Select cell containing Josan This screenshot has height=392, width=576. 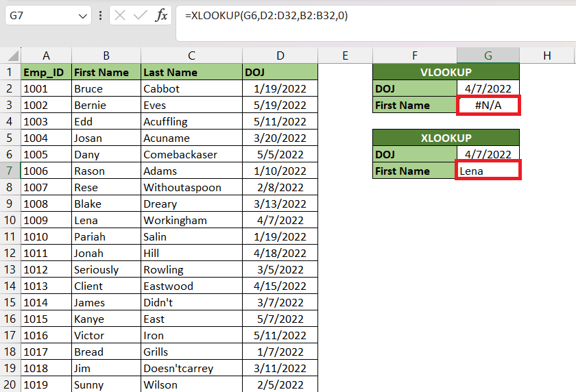(x=106, y=138)
